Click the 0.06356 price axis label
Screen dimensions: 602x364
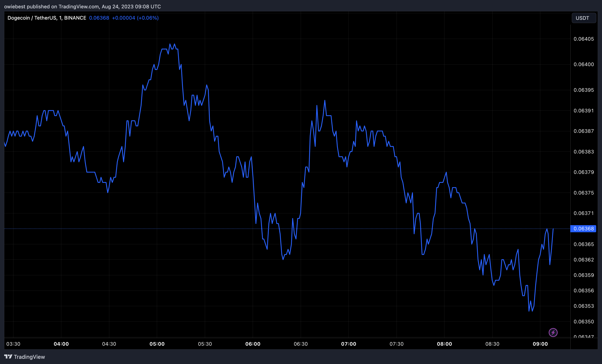tap(584, 291)
